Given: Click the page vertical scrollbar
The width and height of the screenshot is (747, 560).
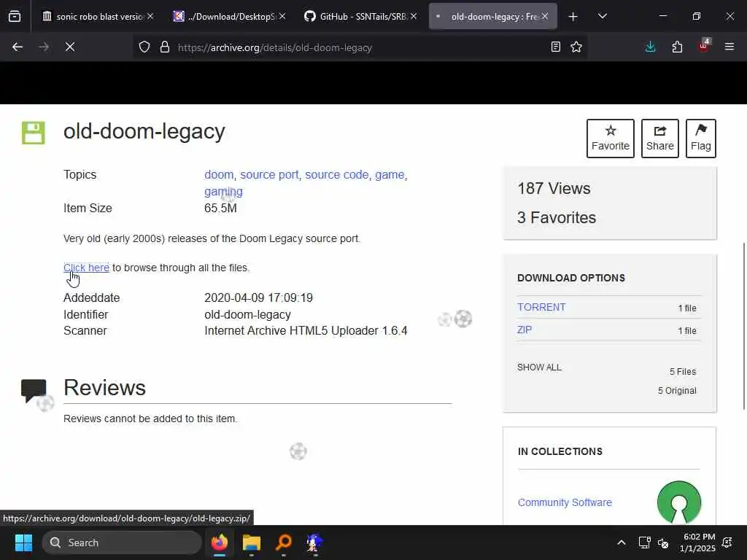Looking at the screenshot, I should 744,326.
